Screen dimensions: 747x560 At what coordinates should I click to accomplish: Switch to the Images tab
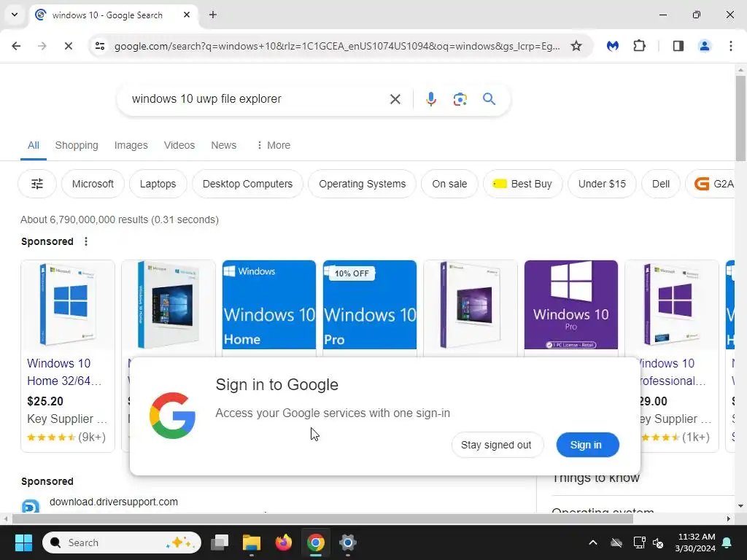[x=131, y=145]
